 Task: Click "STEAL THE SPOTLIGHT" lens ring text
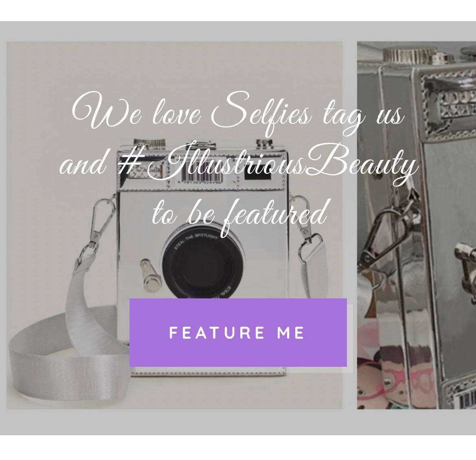point(196,240)
